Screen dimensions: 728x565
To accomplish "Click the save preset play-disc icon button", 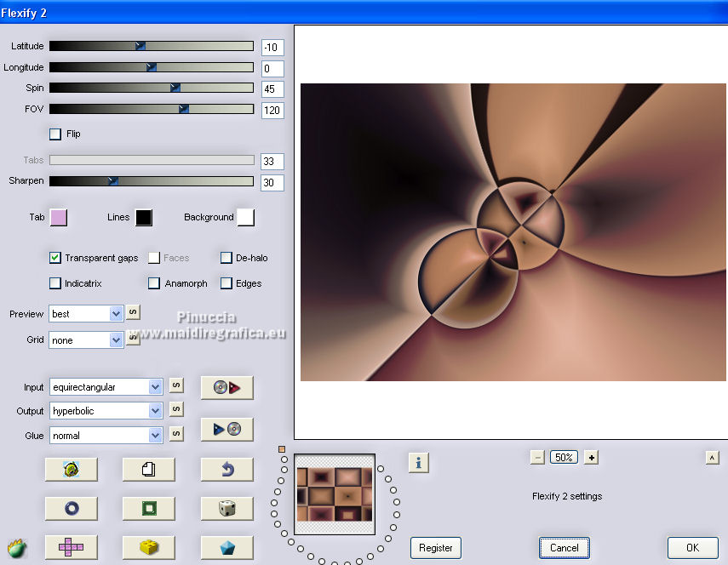I will point(227,429).
